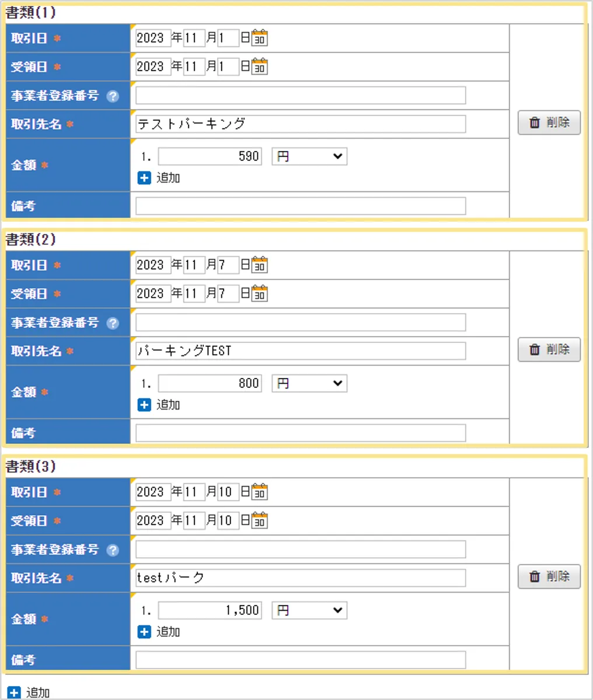Open currency dropdown for 800 amount
Viewport: 593px width, 700px height.
[309, 383]
